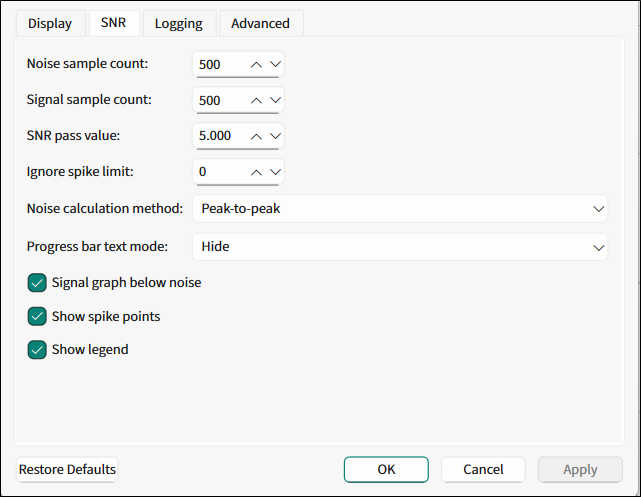The width and height of the screenshot is (641, 497).
Task: Confirm settings with OK button
Action: click(386, 470)
